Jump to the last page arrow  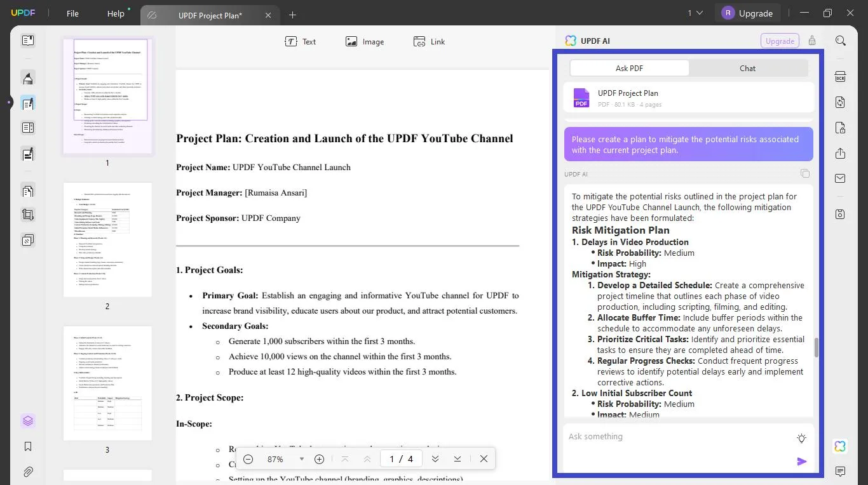coord(457,459)
